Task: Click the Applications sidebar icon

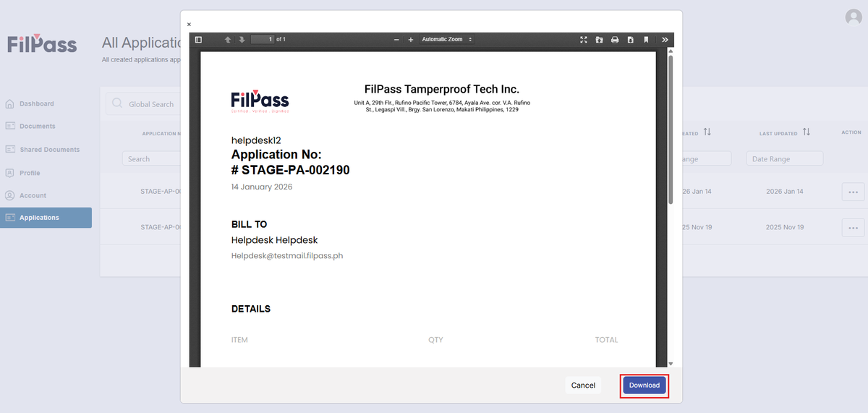Action: pos(10,218)
